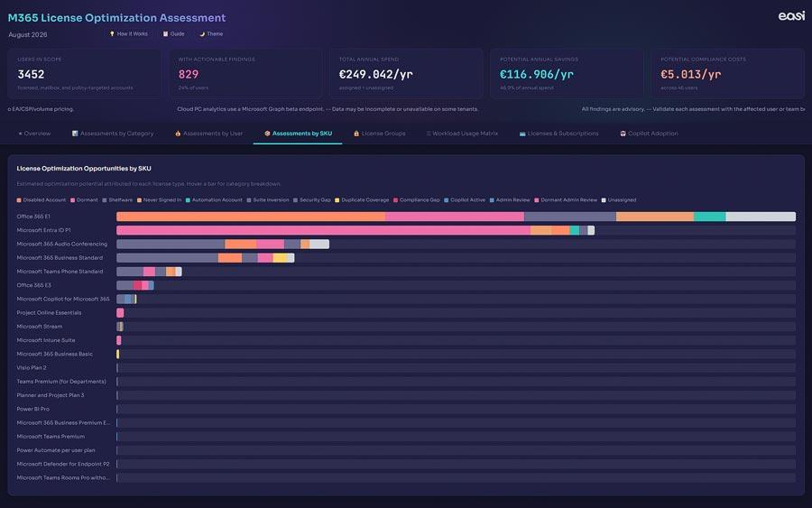The image size is (812, 508).
Task: Toggle the Shelfware legend item
Action: 117,200
